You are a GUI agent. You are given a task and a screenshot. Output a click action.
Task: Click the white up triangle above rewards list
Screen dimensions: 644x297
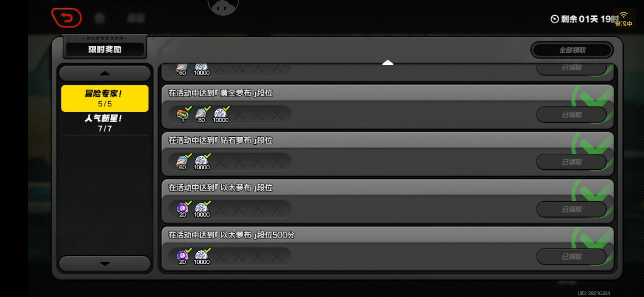click(x=388, y=63)
